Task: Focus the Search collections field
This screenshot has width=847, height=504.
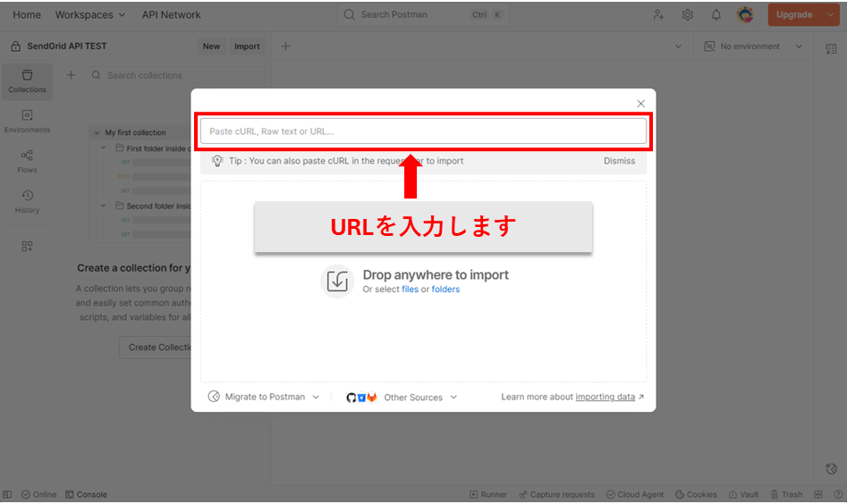Action: (x=174, y=76)
